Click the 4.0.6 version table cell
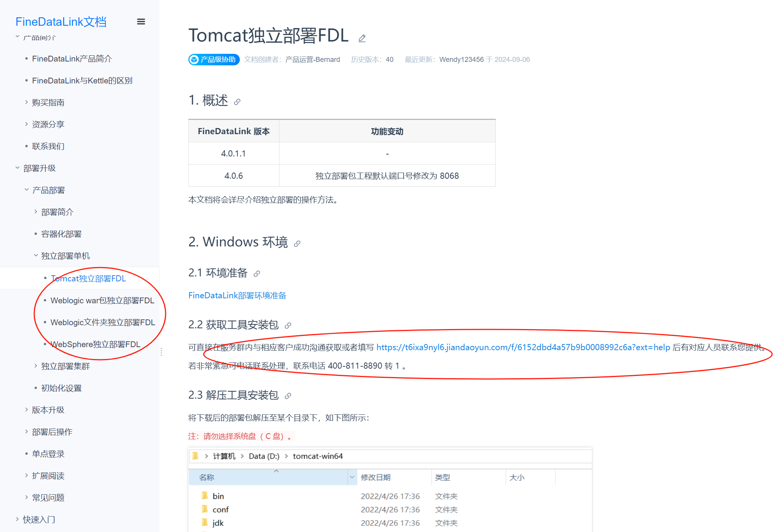The image size is (776, 532). click(x=234, y=176)
